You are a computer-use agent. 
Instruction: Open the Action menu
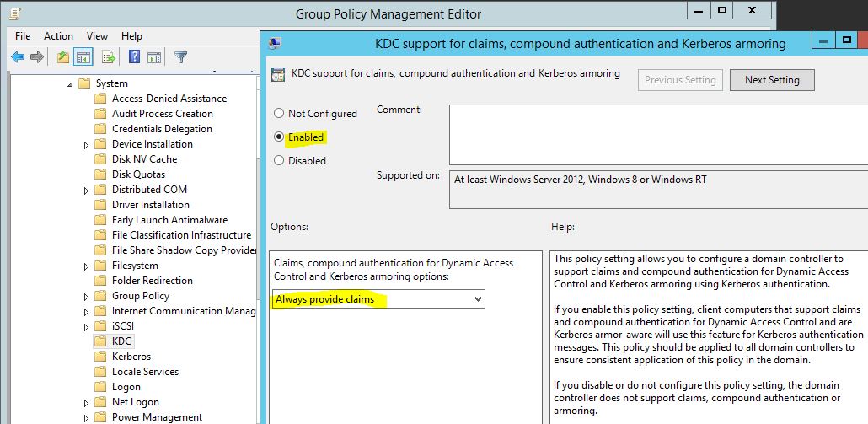coord(58,36)
